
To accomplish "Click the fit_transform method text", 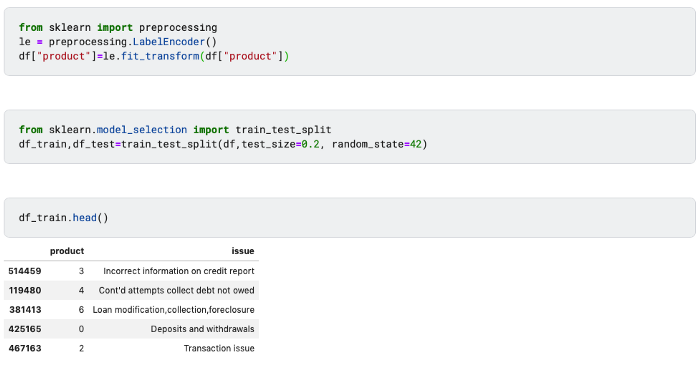I will 160,56.
